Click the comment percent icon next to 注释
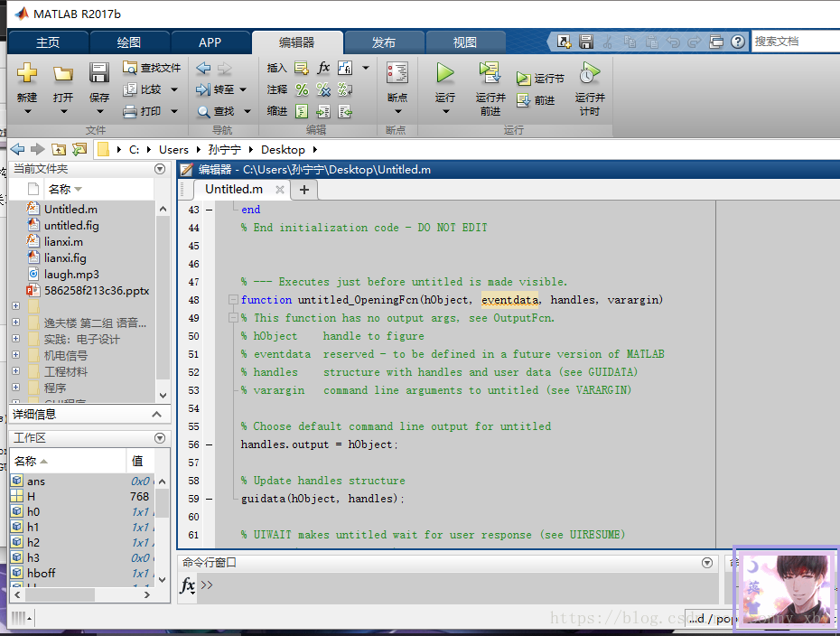Screen dimensions: 840x636 (303, 89)
